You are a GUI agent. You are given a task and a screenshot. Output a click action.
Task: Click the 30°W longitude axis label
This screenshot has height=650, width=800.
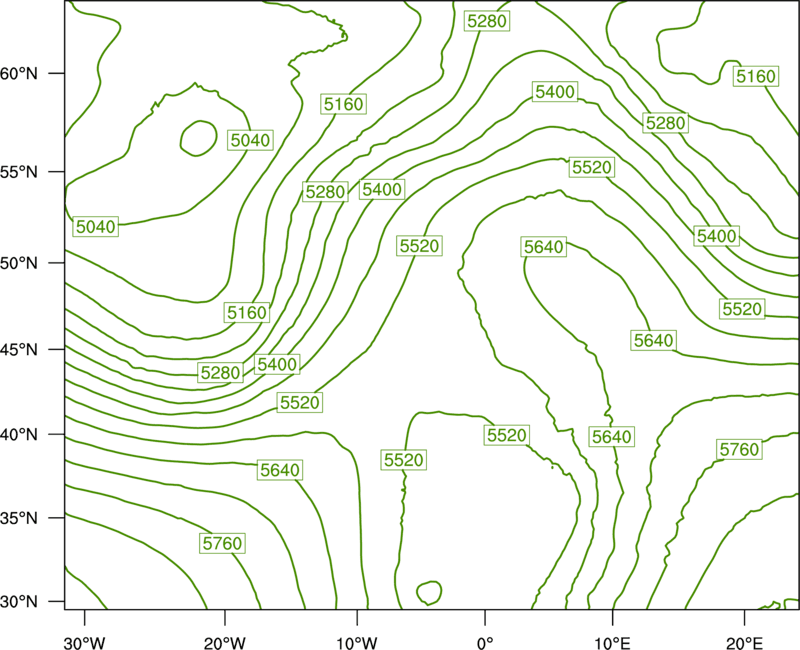84,643
